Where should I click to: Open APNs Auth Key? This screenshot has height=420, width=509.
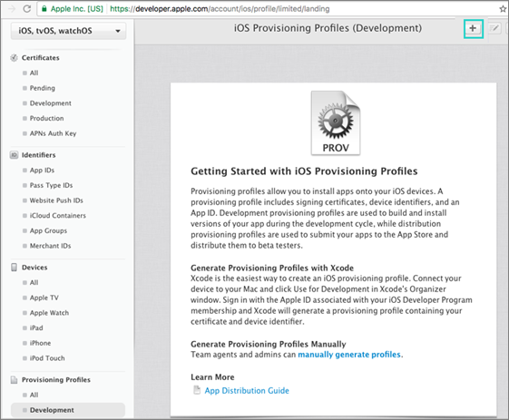click(x=54, y=133)
